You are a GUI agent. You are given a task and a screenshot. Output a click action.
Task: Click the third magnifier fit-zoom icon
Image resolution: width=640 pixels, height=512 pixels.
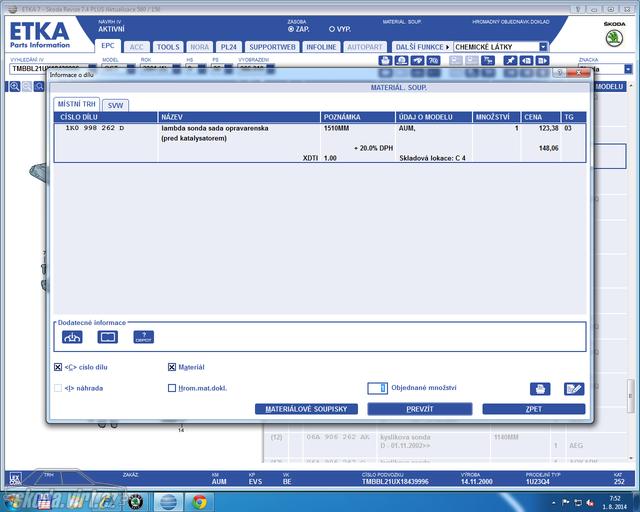pos(39,87)
